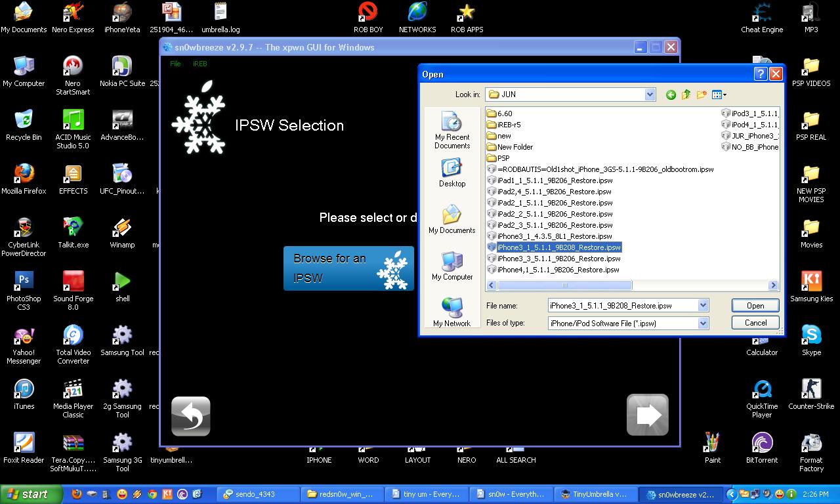This screenshot has height=504, width=840.
Task: Select the Format Factory desktop icon
Action: [811, 452]
